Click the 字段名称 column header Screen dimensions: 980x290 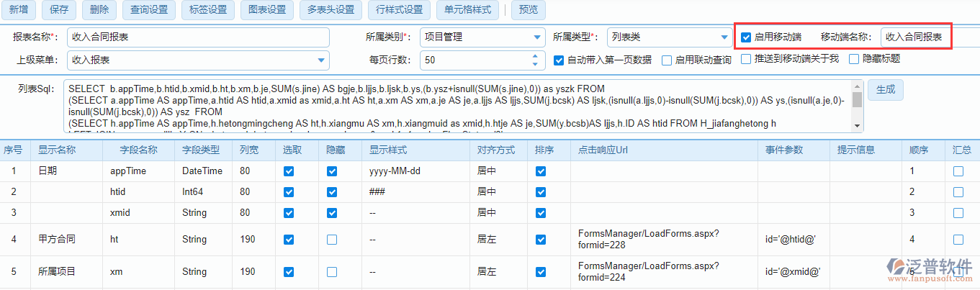point(138,150)
